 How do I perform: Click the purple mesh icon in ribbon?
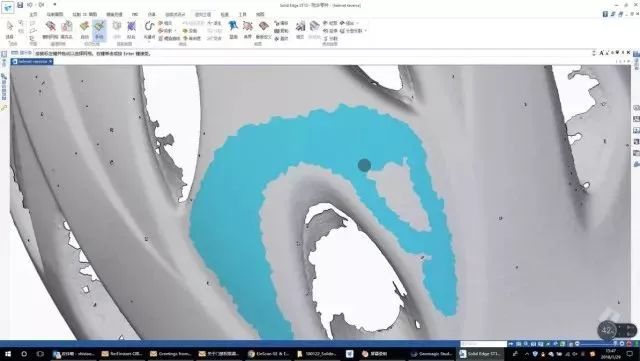(131, 30)
